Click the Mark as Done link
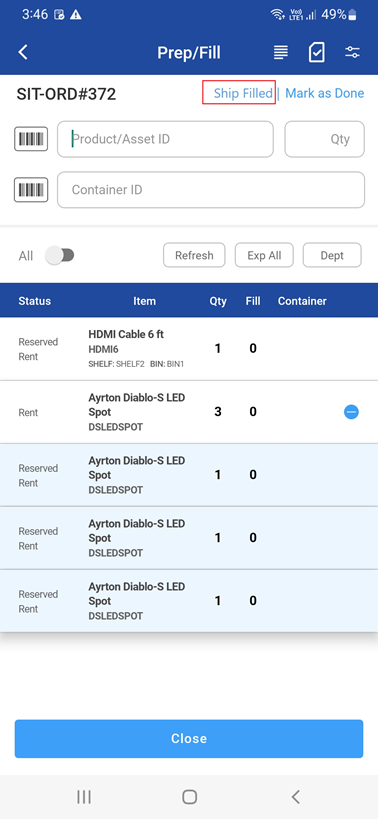378x819 pixels. pyautogui.click(x=324, y=93)
